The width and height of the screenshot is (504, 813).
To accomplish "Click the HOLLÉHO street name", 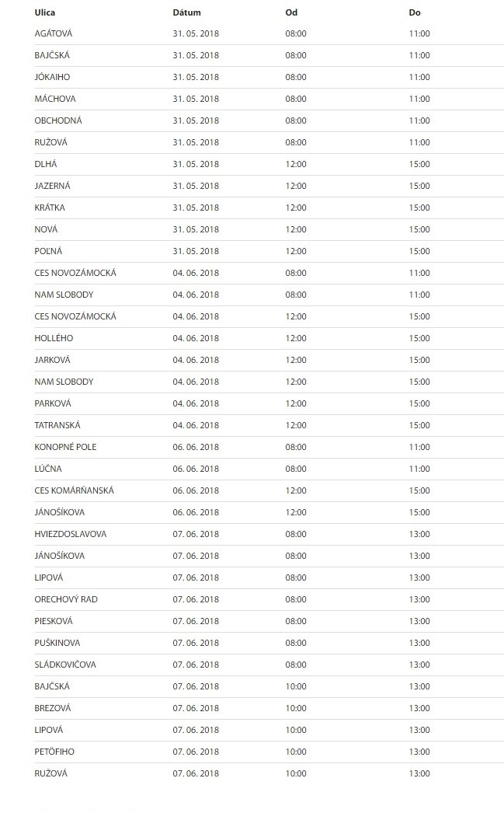I will (54, 339).
